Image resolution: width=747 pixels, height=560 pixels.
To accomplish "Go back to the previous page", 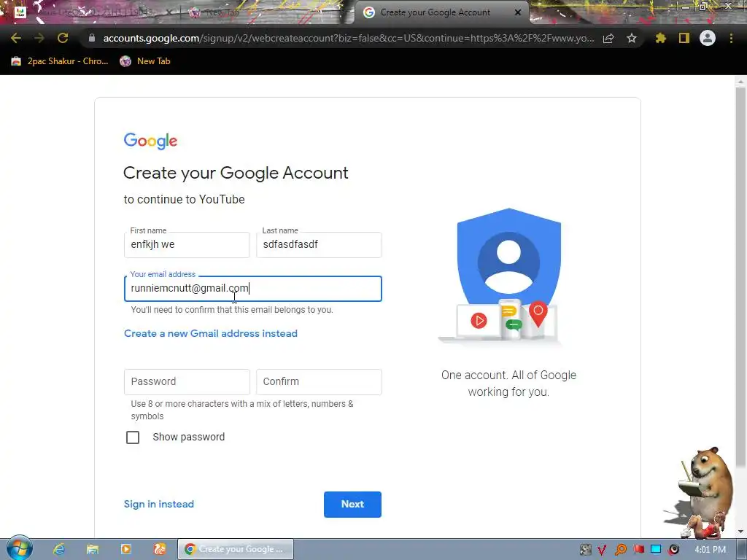I will pos(16,38).
